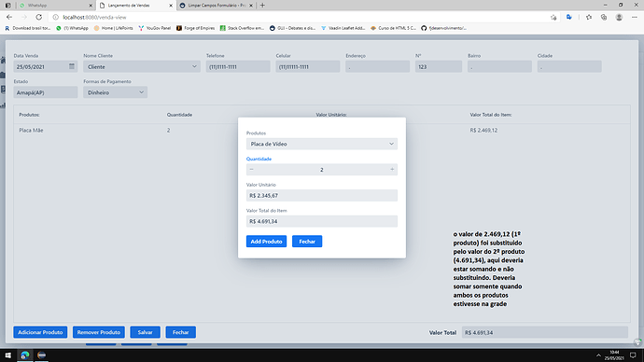Click the minus icon in Quantidade

click(x=252, y=170)
